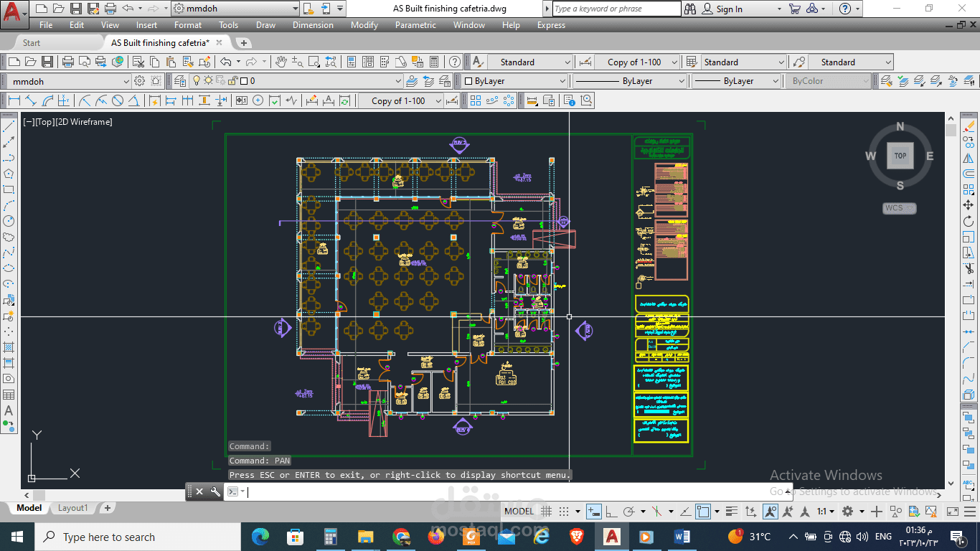This screenshot has height=551, width=980.
Task: Switch to the Layout1 tab
Action: pyautogui.click(x=72, y=508)
